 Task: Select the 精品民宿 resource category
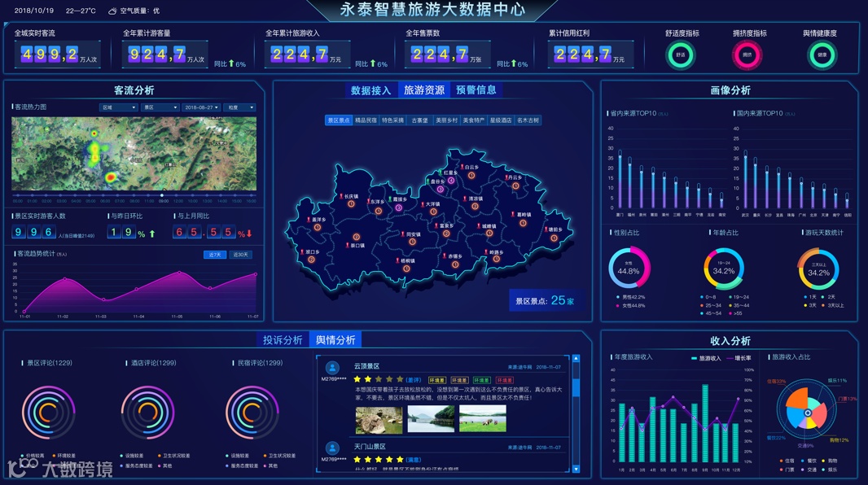[366, 120]
